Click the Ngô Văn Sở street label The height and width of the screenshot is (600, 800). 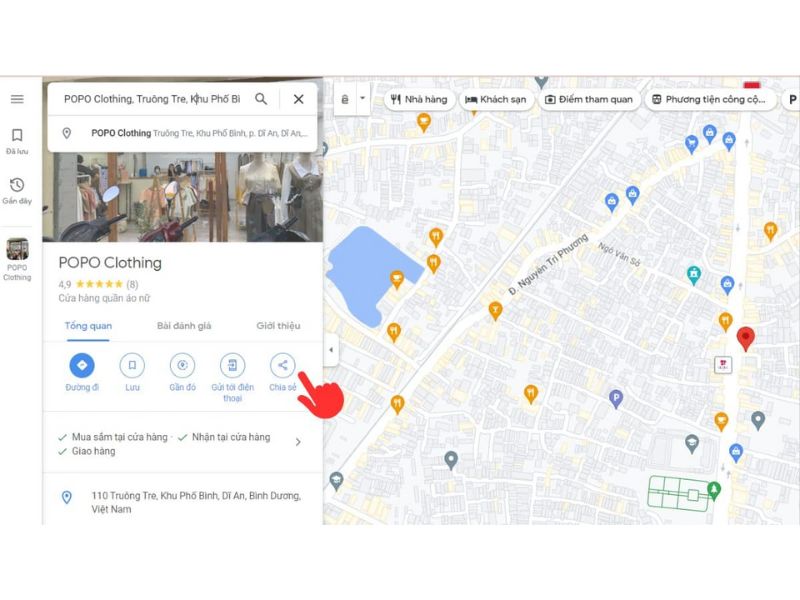[619, 254]
